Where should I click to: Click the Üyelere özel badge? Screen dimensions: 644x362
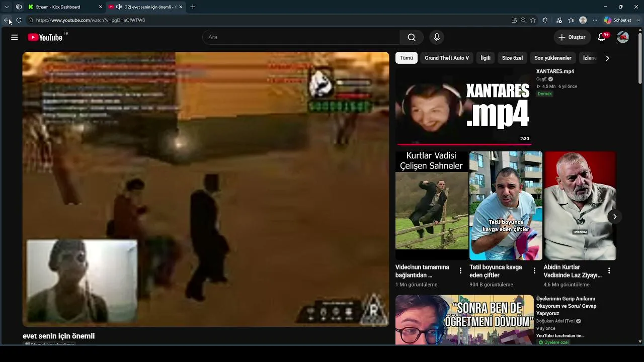(x=553, y=342)
